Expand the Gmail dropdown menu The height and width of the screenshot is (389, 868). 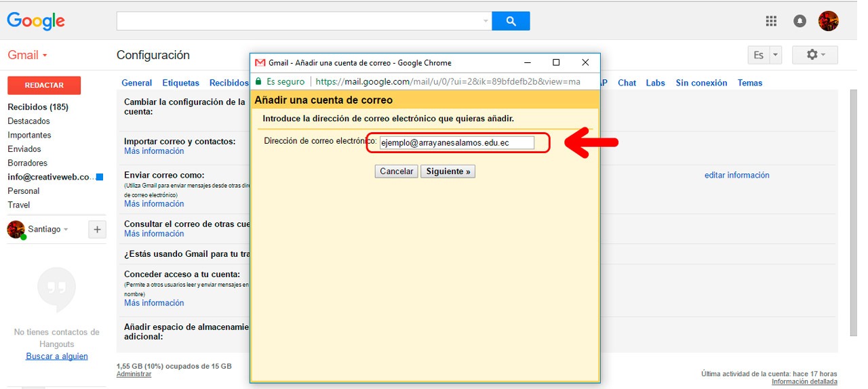pyautogui.click(x=28, y=55)
